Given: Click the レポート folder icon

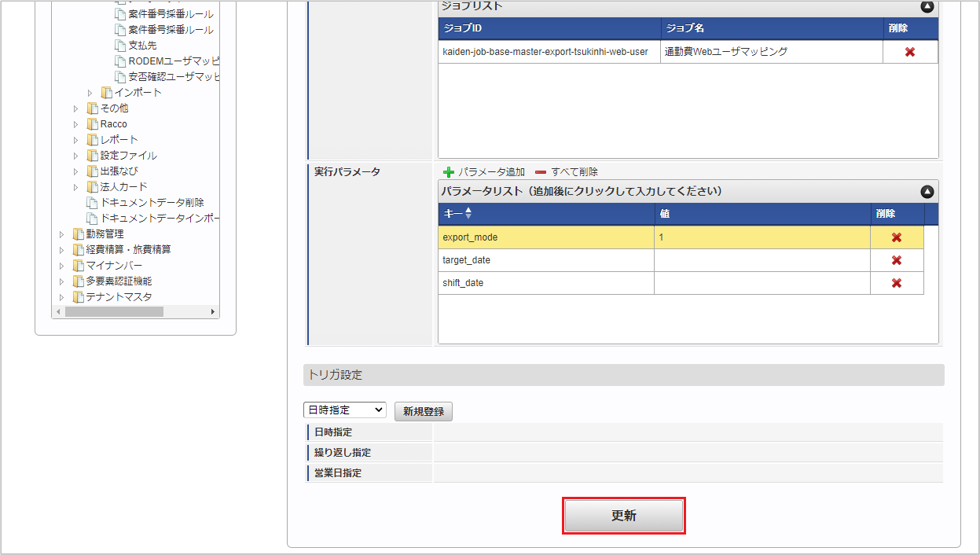Looking at the screenshot, I should coord(92,140).
